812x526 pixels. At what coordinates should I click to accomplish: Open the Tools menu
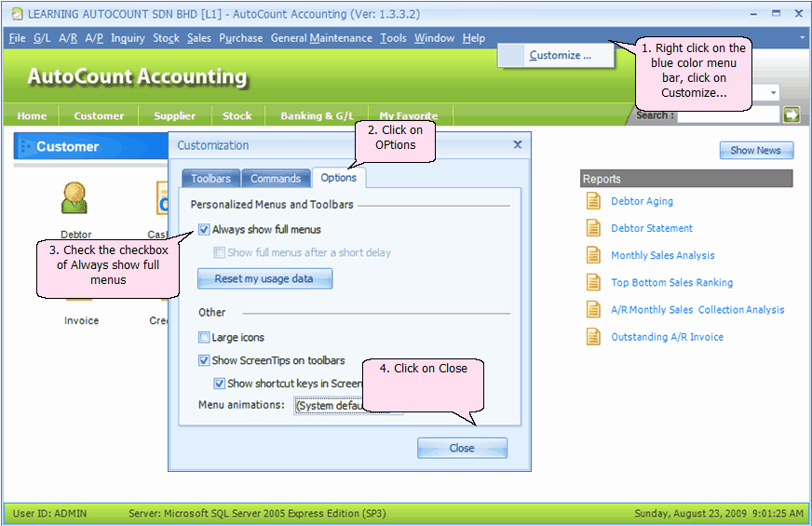(394, 38)
